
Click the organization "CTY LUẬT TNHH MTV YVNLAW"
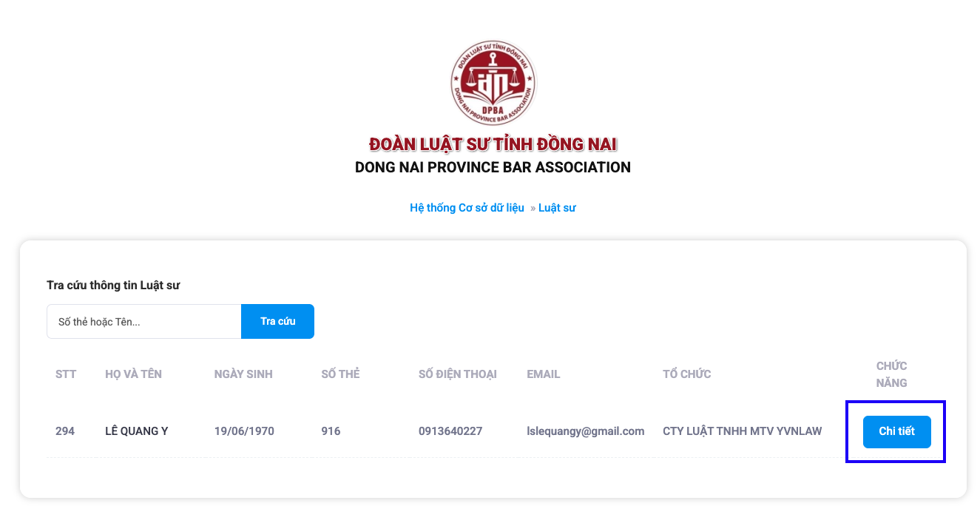point(742,431)
